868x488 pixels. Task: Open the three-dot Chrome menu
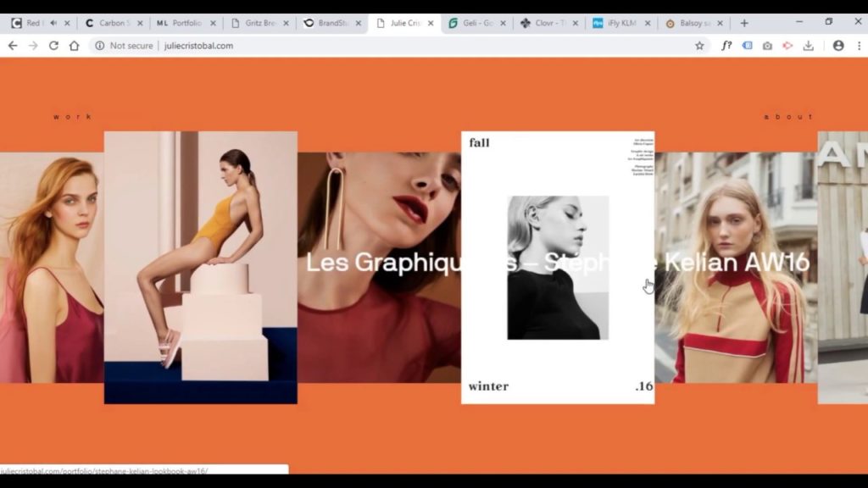coord(860,46)
